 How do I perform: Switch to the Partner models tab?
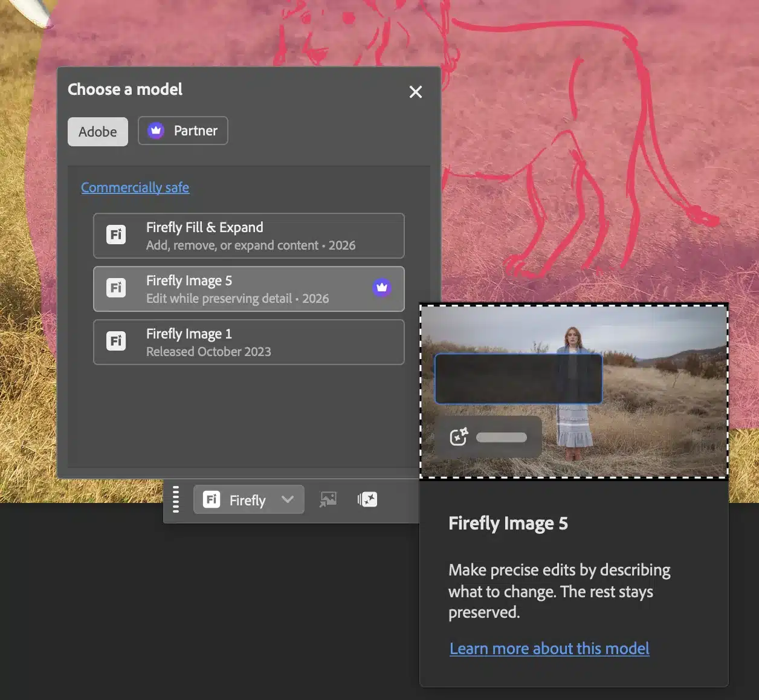[x=183, y=131]
